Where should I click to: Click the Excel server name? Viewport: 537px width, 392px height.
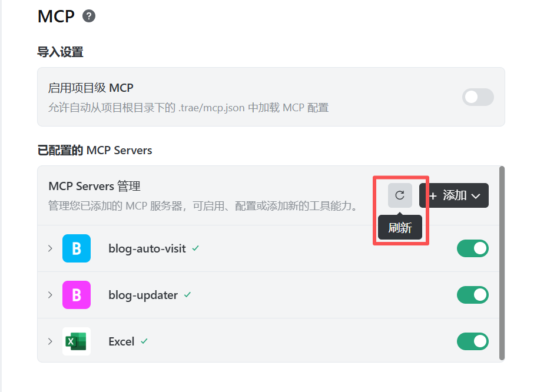[x=121, y=341]
